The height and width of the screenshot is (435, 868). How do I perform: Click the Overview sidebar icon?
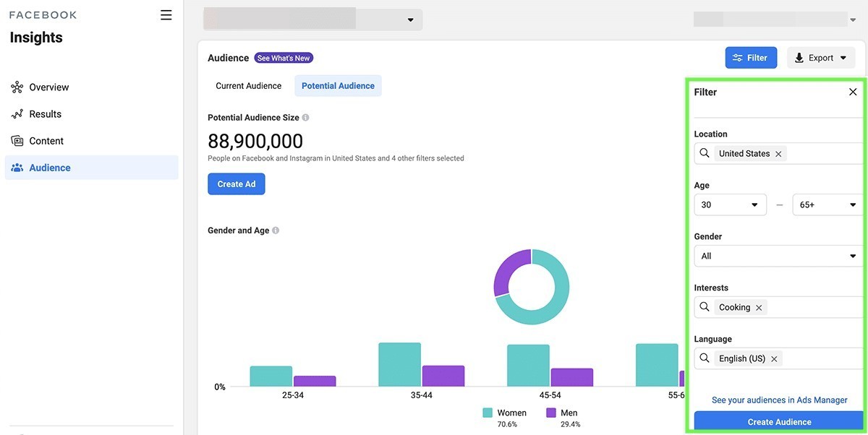coord(17,87)
